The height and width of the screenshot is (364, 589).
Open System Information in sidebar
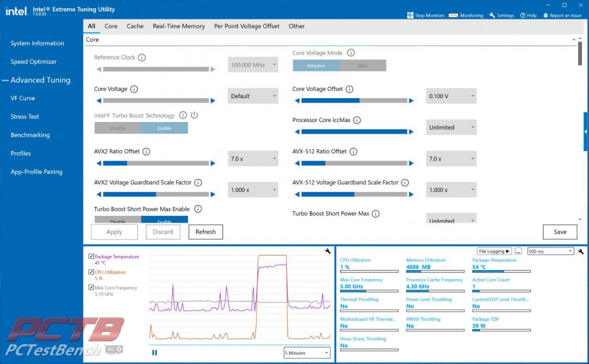tap(37, 43)
